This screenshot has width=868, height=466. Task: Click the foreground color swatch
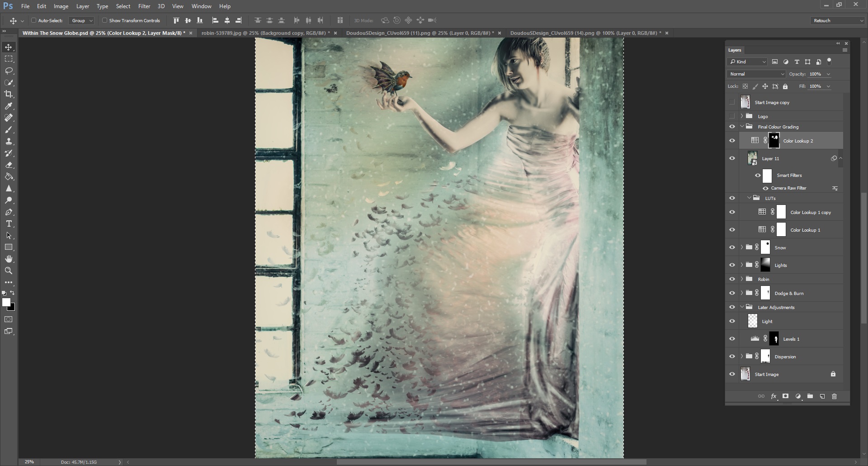(7, 302)
